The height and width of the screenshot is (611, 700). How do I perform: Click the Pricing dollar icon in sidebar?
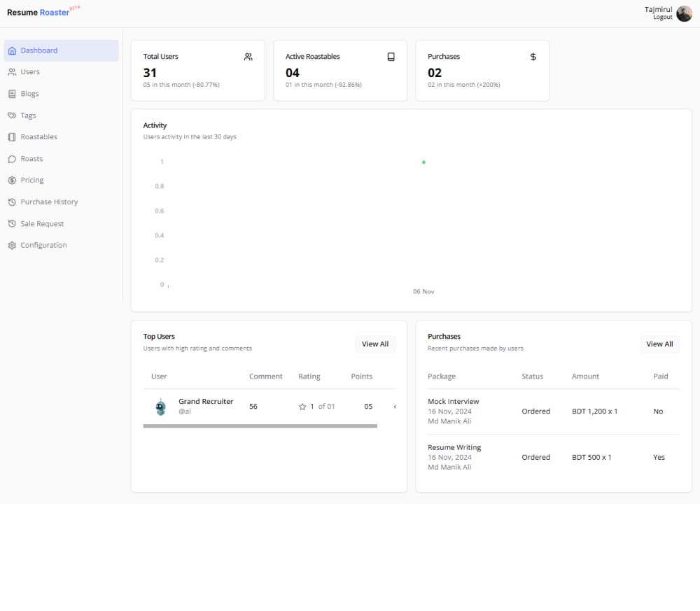[x=12, y=181]
